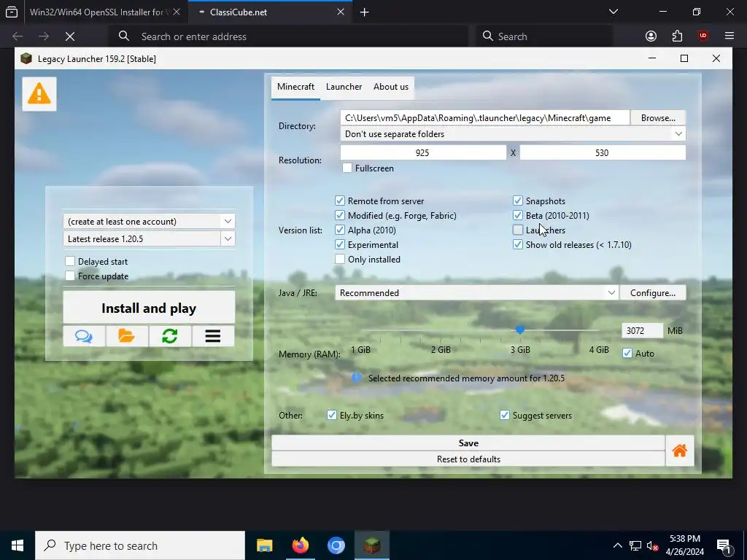Enable Fullscreen checkbox
Screen dimensions: 747x560
tap(347, 168)
